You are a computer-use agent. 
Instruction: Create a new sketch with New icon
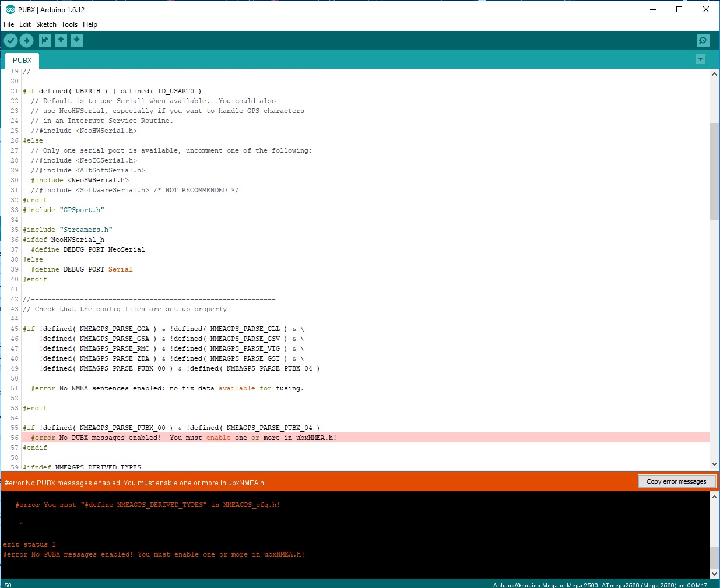point(45,40)
